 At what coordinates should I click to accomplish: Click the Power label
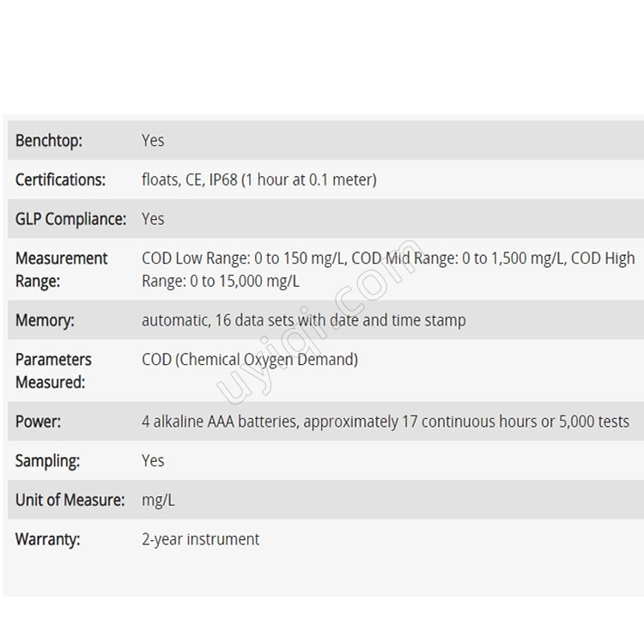38,422
